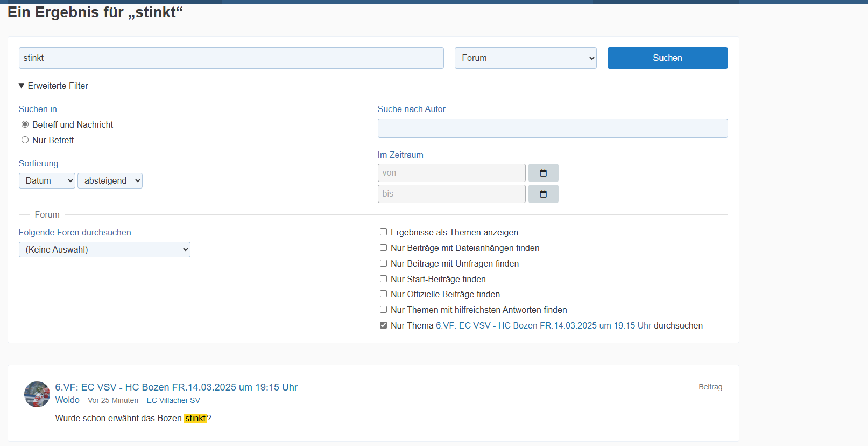
Task: Tick 'Nur Beiträge mit Umfragen finden'
Action: point(383,263)
